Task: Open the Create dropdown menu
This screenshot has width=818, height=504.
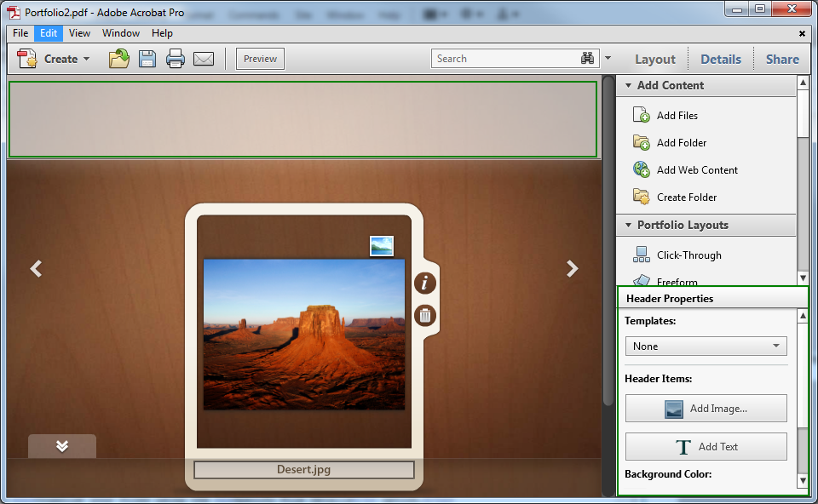Action: 55,59
